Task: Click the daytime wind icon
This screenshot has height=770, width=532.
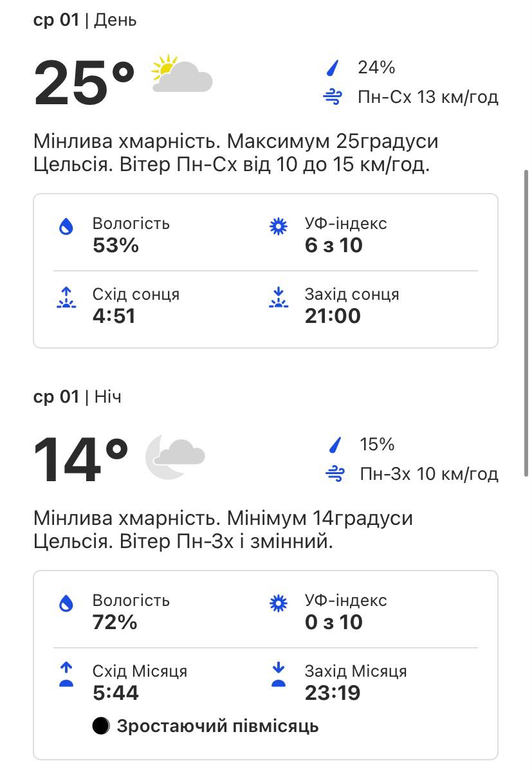Action: pyautogui.click(x=333, y=98)
